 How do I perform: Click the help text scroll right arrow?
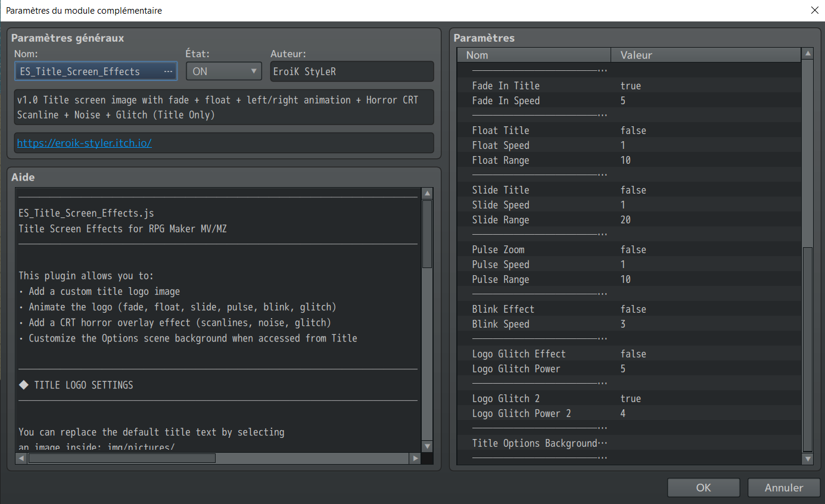click(415, 458)
